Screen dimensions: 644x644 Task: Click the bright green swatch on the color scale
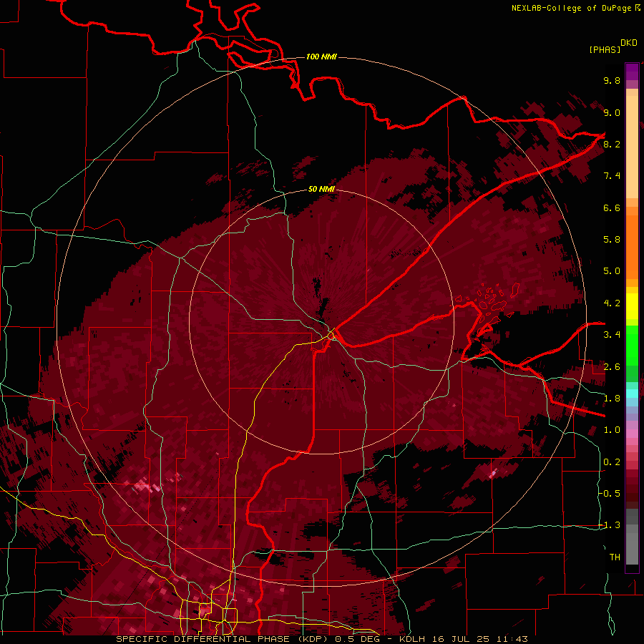tap(632, 345)
